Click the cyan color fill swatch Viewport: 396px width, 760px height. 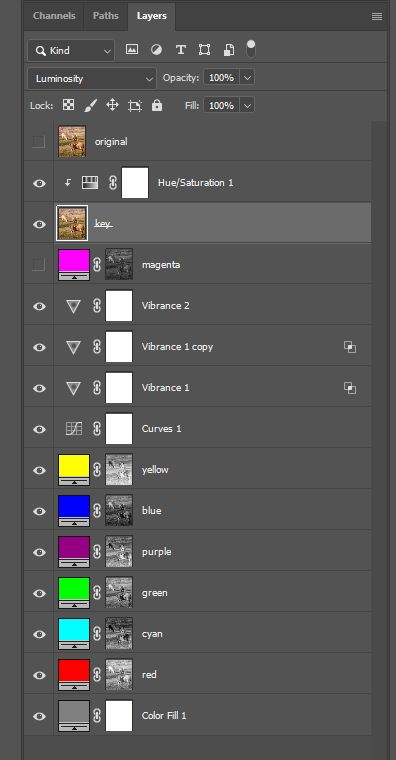(x=74, y=633)
